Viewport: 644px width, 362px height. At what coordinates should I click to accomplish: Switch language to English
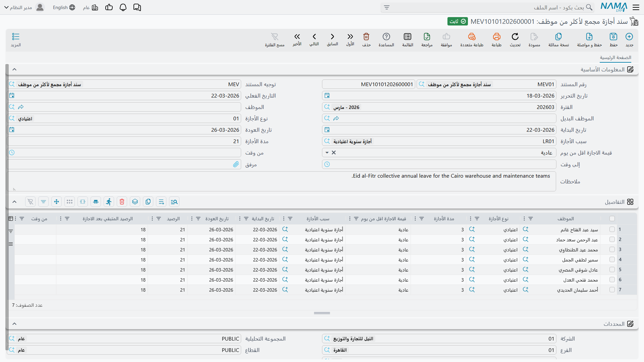[64, 7]
